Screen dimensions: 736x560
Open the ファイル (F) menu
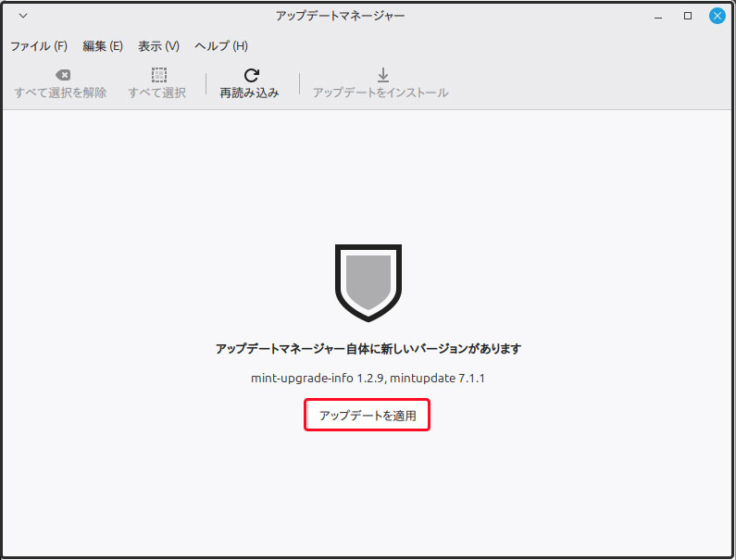pyautogui.click(x=39, y=46)
